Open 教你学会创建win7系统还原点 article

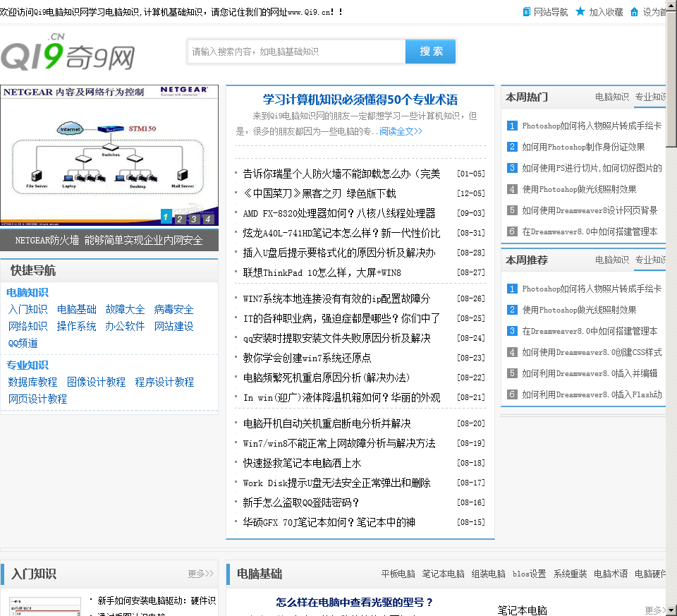tap(307, 358)
